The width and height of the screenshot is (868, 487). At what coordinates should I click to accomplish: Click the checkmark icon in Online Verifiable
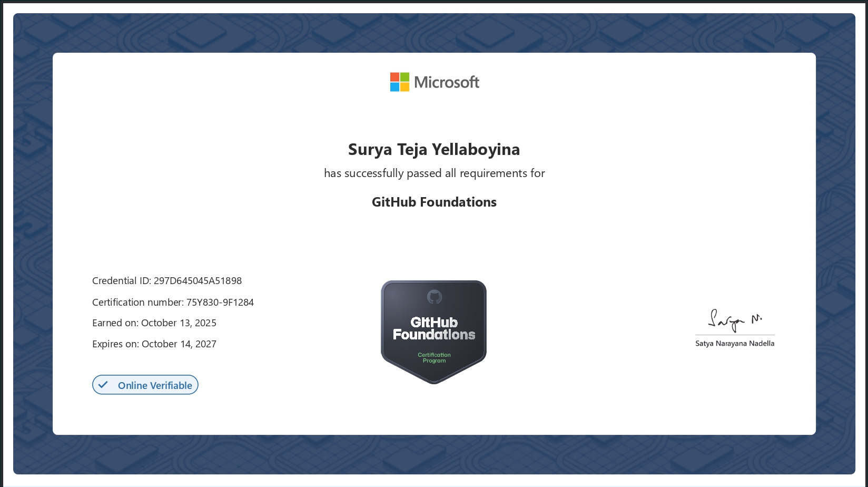pos(103,385)
